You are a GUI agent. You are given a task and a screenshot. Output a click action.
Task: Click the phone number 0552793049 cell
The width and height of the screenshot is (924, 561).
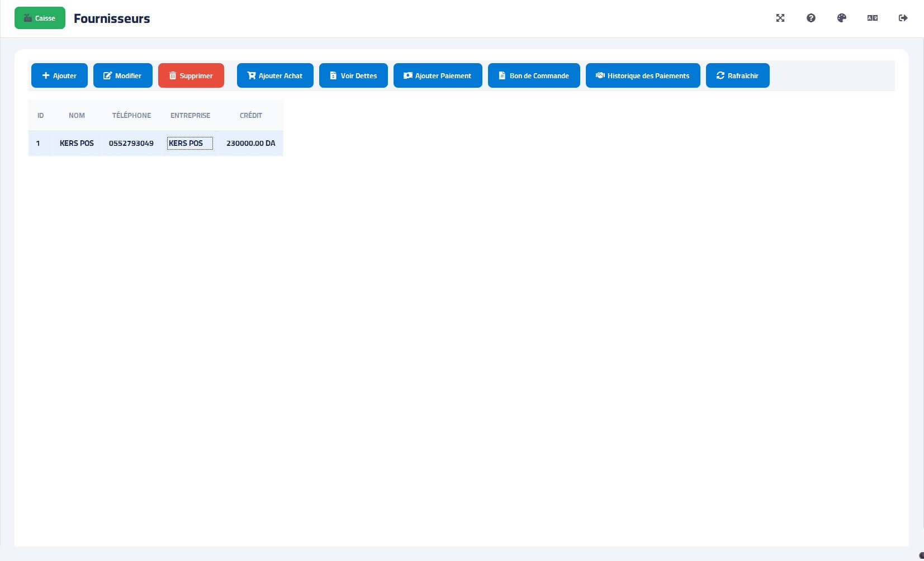tap(131, 143)
